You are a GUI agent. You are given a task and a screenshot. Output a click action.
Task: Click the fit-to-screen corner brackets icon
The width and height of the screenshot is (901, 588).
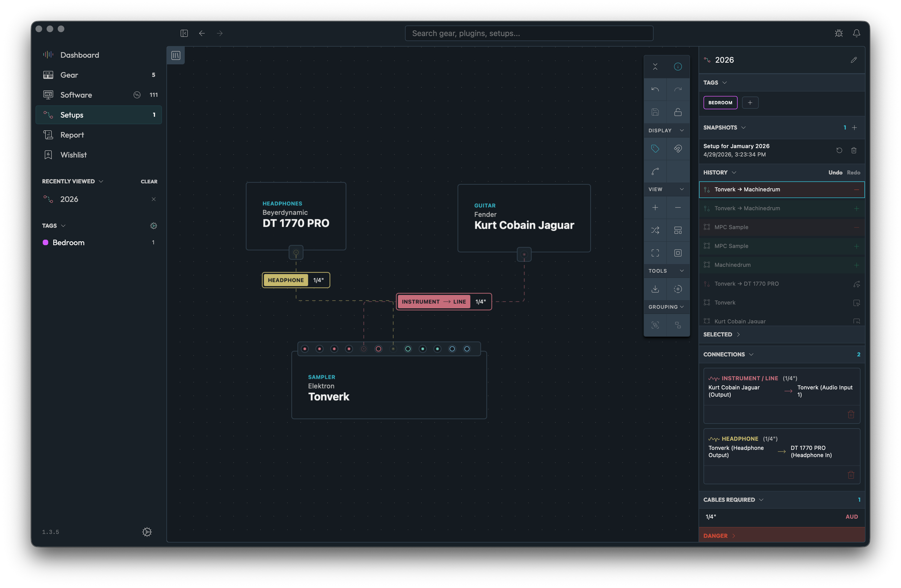pyautogui.click(x=655, y=253)
